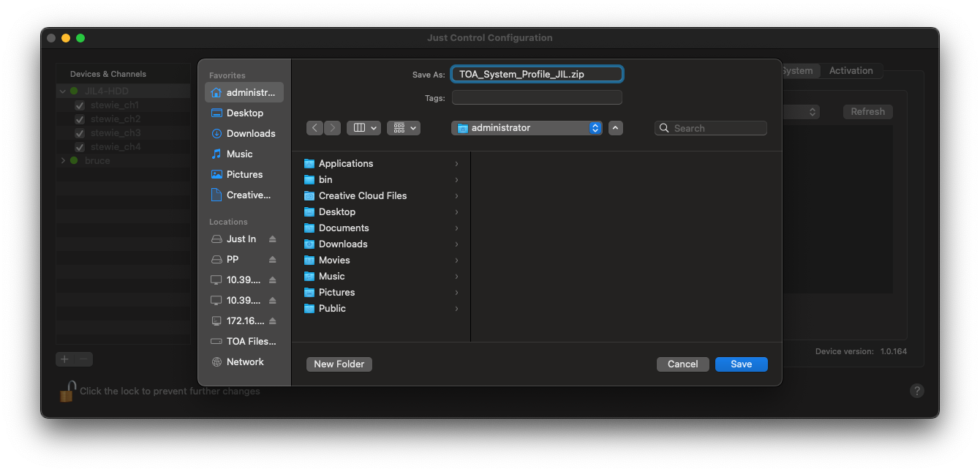This screenshot has height=472, width=980.
Task: Open Creative Cloud Files folder
Action: [381, 195]
